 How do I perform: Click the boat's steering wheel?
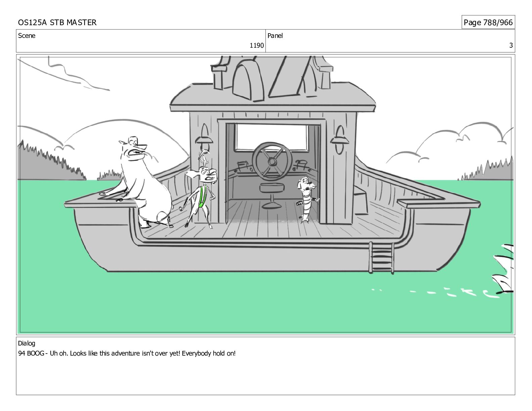point(272,161)
